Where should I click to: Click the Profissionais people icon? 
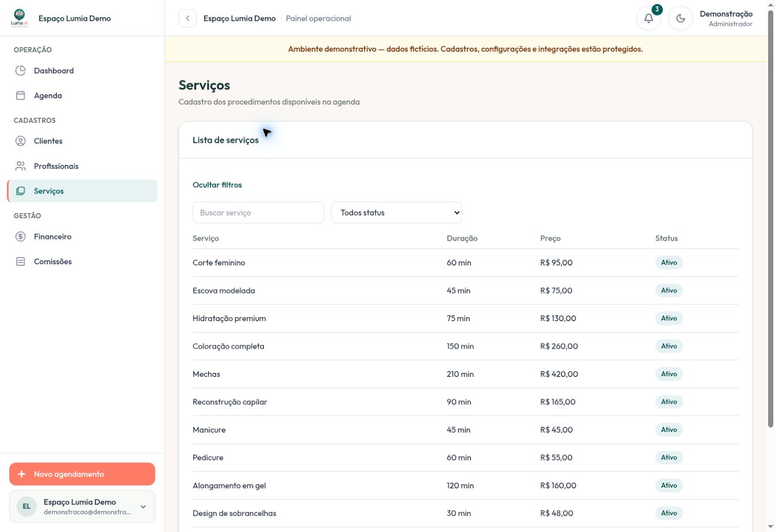click(x=21, y=166)
